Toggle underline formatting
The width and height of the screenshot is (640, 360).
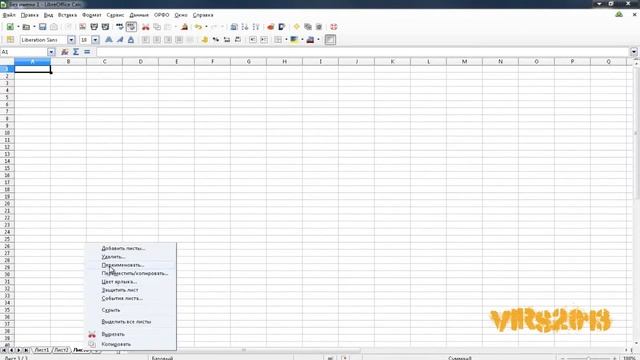click(131, 40)
